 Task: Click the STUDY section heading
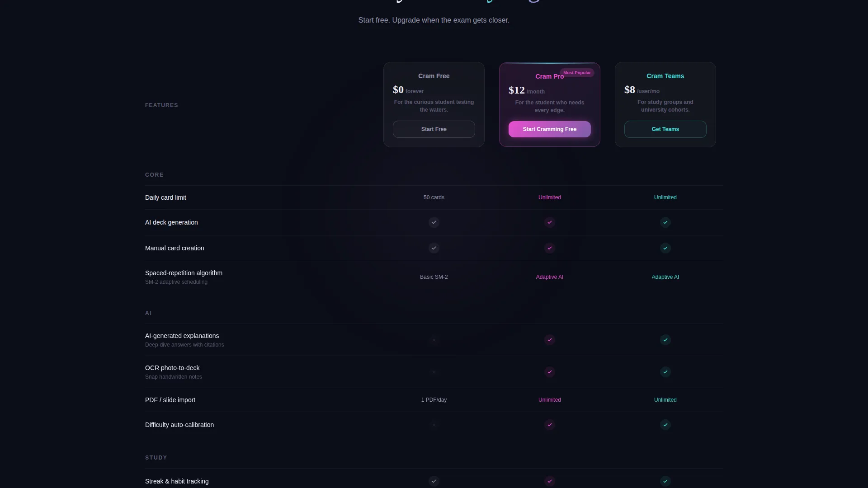coord(156,458)
